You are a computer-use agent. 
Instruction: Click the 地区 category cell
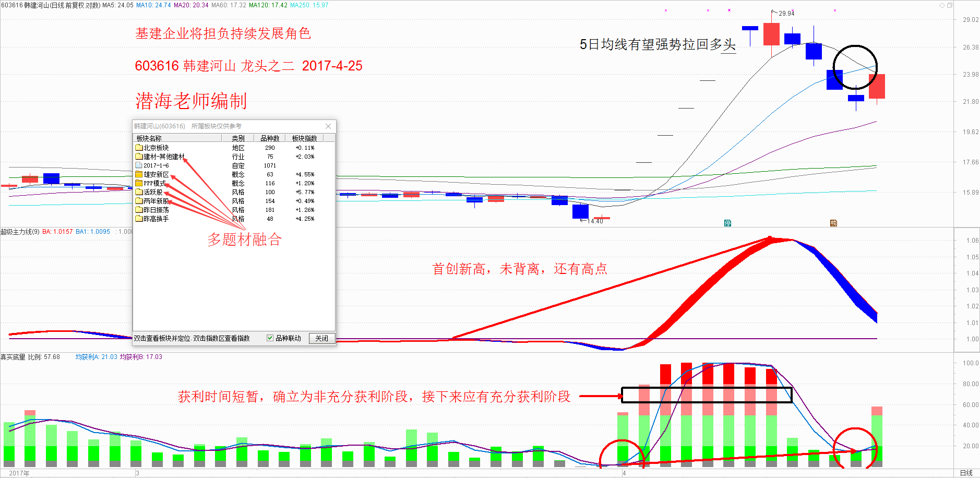click(238, 148)
